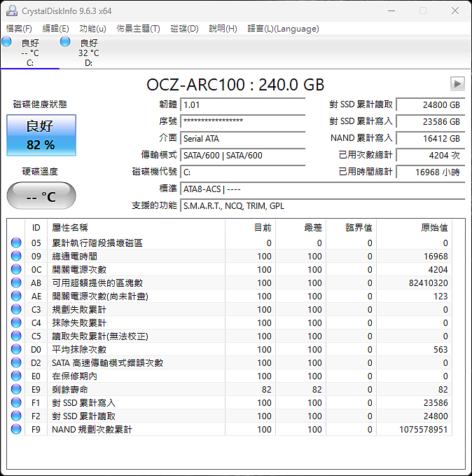Click the 16412 GB NAND writes value
This screenshot has width=472, height=476.
click(x=431, y=138)
